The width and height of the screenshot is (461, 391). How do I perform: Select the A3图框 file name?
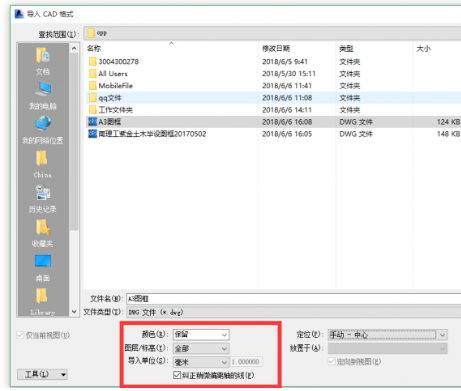click(110, 122)
